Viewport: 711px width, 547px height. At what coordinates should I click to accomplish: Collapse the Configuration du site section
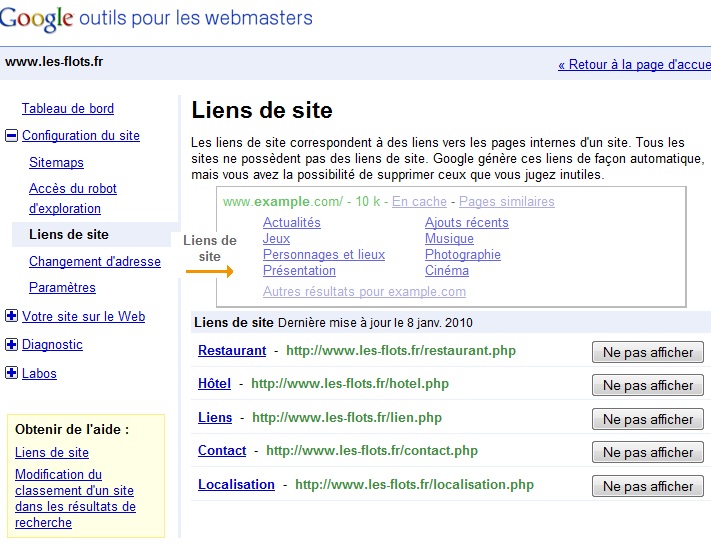click(11, 135)
